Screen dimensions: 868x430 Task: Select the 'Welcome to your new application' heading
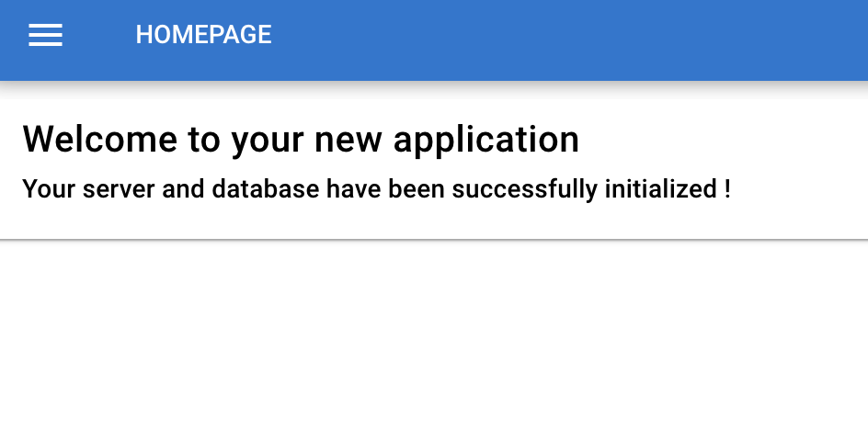(301, 140)
